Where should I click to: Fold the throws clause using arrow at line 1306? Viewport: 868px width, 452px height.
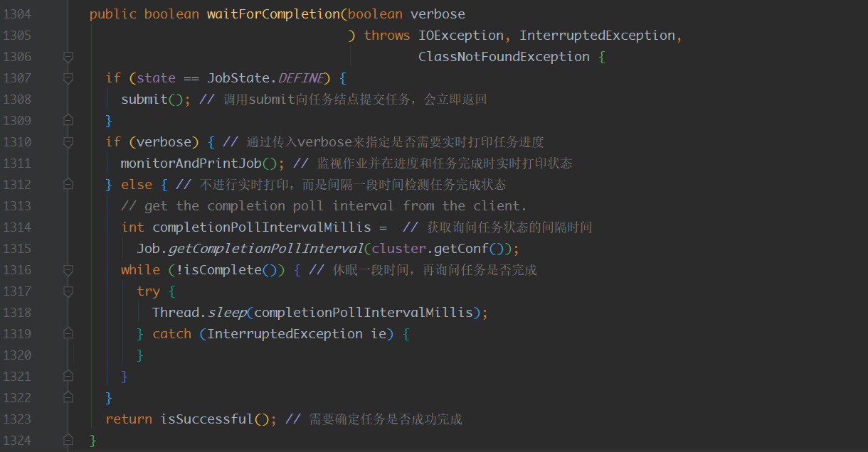tap(66, 56)
